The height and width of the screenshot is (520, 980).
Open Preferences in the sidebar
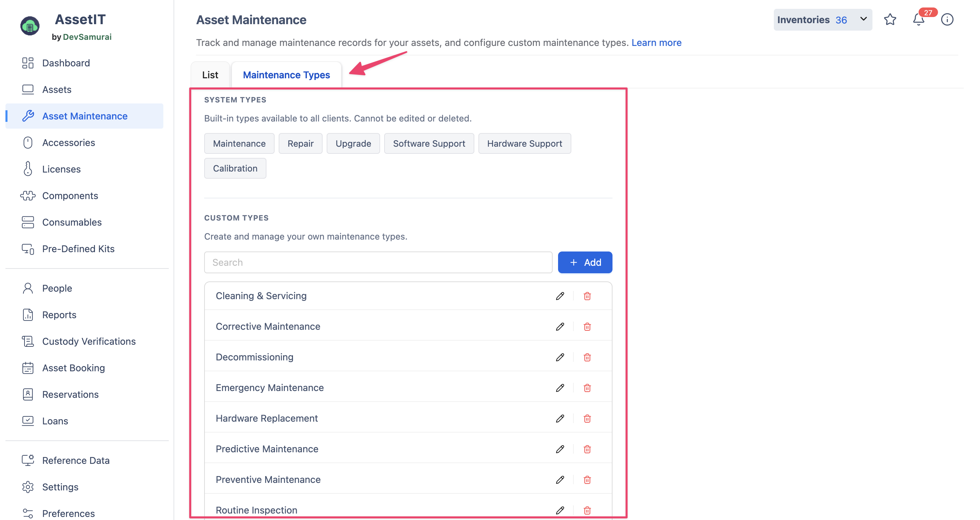[x=84, y=513]
